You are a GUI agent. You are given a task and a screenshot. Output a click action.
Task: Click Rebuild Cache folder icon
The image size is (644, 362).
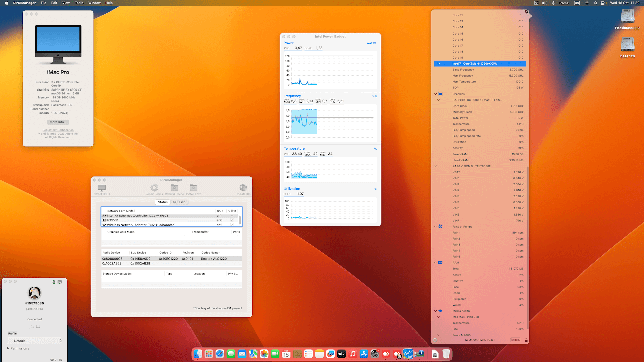pos(174,188)
